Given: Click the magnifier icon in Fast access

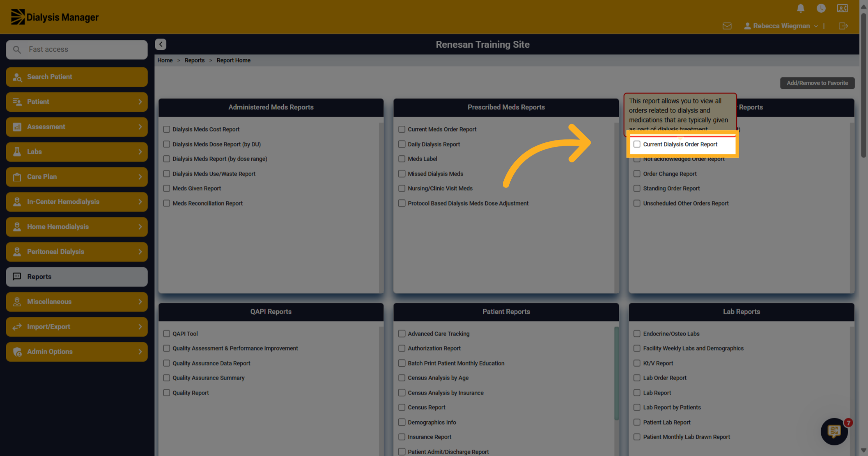Looking at the screenshot, I should coord(17,50).
